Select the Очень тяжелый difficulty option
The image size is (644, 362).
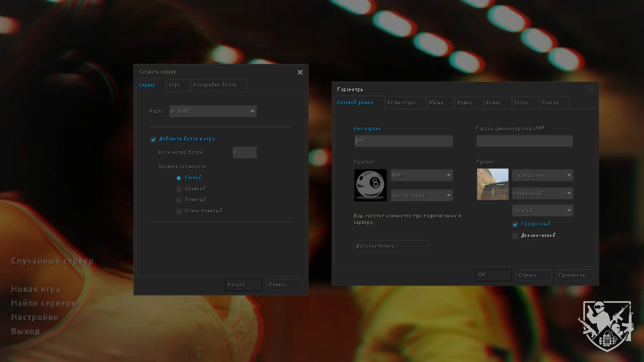click(x=179, y=211)
